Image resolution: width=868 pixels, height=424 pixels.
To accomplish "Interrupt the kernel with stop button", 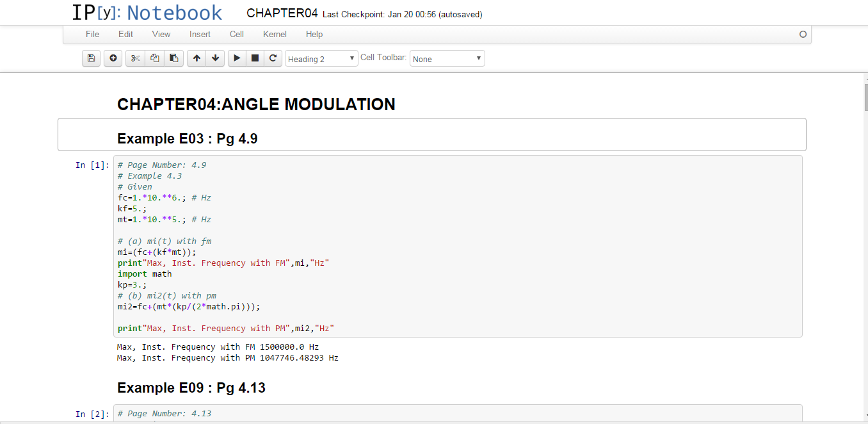I will (255, 58).
